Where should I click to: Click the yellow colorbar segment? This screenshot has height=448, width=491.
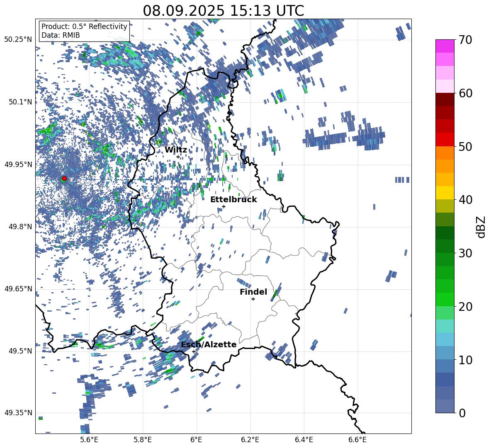[x=445, y=193]
